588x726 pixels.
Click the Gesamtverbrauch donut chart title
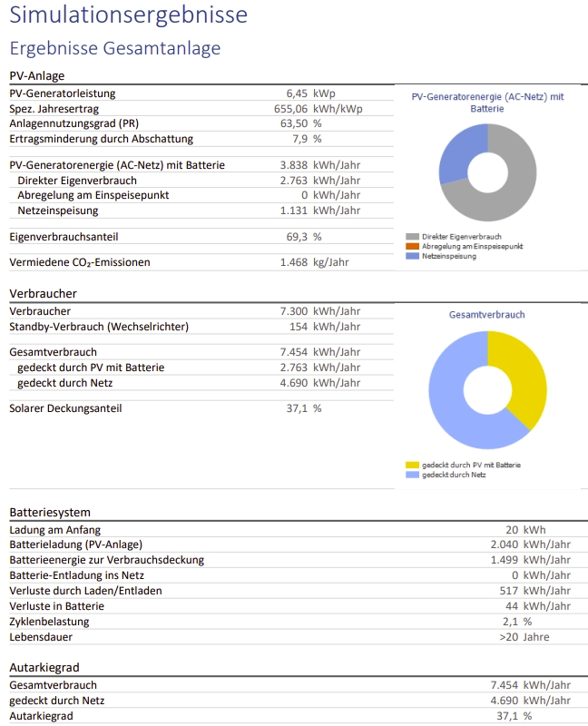[487, 315]
